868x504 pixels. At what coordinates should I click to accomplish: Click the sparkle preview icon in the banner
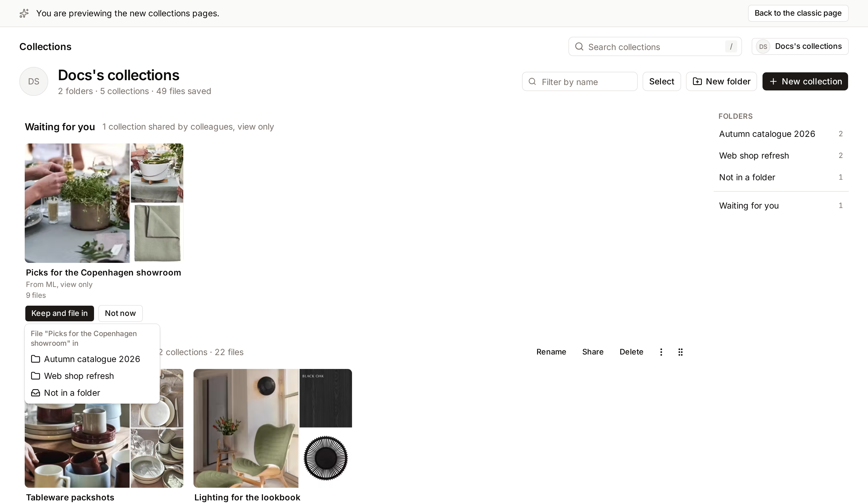pos(24,13)
